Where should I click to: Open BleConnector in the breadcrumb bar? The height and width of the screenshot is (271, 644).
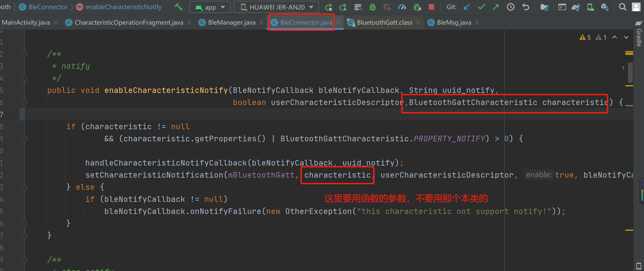pyautogui.click(x=47, y=7)
